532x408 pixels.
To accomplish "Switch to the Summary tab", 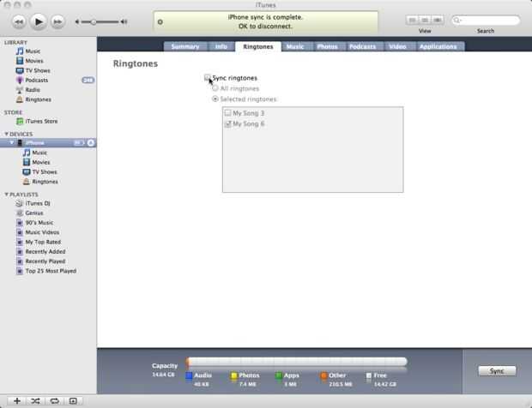I will click(185, 47).
